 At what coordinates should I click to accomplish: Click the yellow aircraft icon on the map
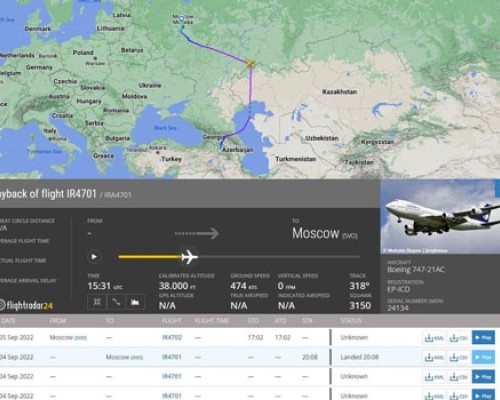point(250,63)
